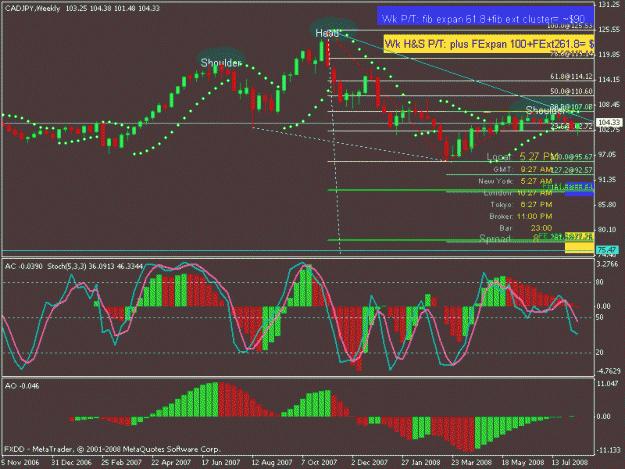The width and height of the screenshot is (625, 469).
Task: Click the Broker 11:00 PM clock entry
Action: (x=521, y=216)
